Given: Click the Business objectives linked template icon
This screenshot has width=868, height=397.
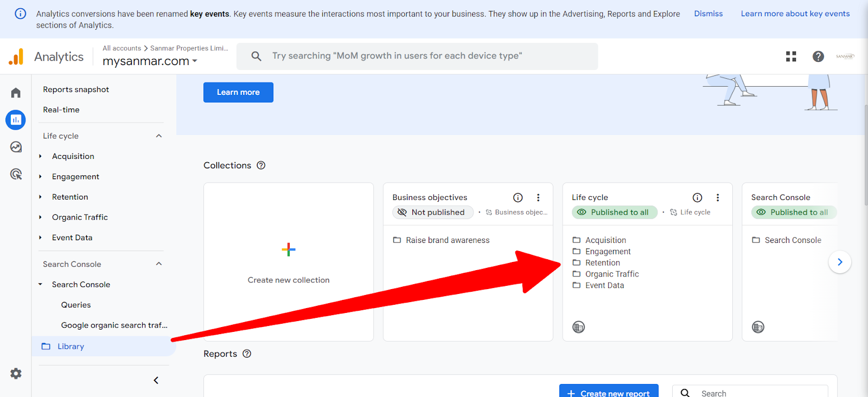Looking at the screenshot, I should click(489, 213).
